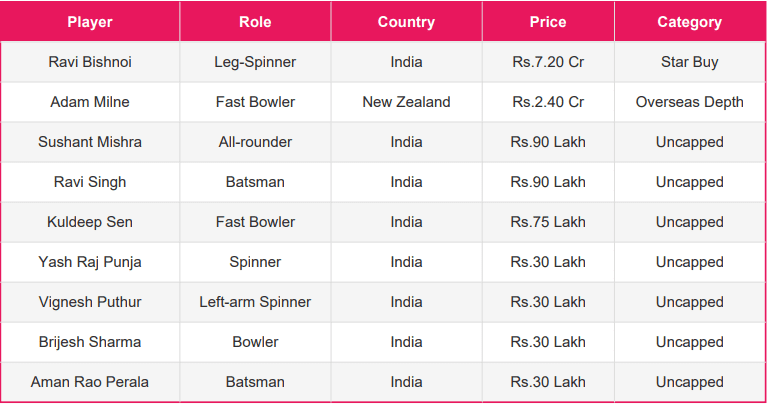Select the Kuldeep Sen row name
The height and width of the screenshot is (404, 767).
[x=90, y=222]
